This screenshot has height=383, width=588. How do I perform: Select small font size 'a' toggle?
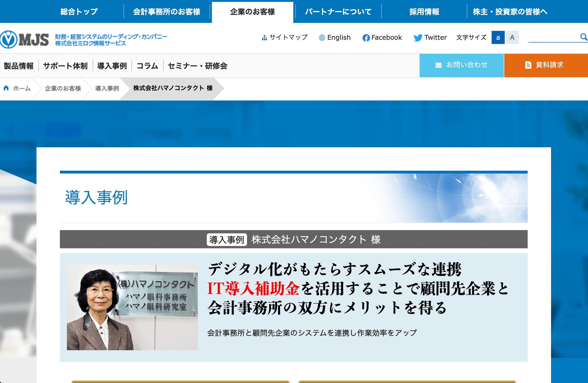click(498, 38)
